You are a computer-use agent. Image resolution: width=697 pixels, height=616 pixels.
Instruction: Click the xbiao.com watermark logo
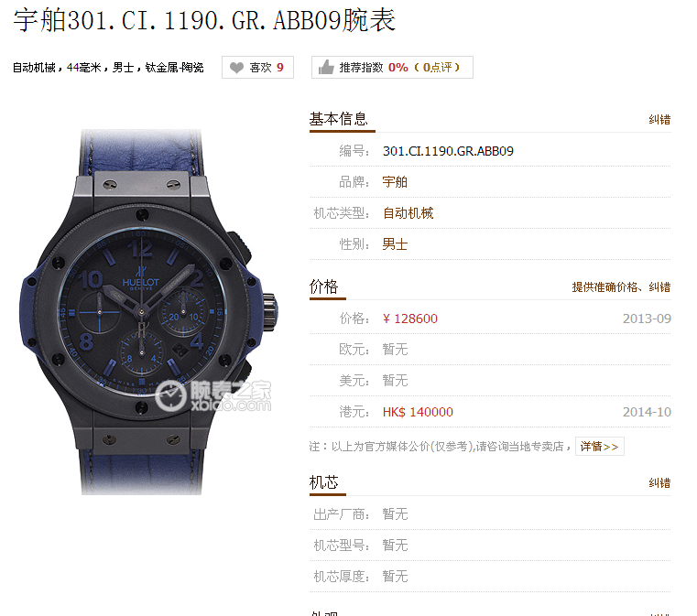(213, 395)
